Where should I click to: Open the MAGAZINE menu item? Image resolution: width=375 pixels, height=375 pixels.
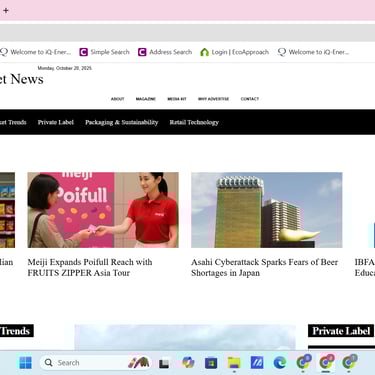click(x=146, y=99)
